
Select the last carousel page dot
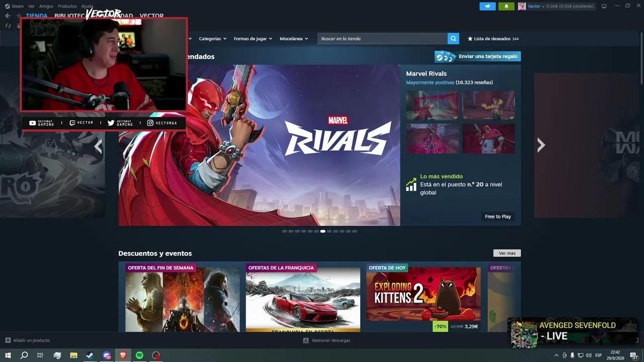[355, 231]
